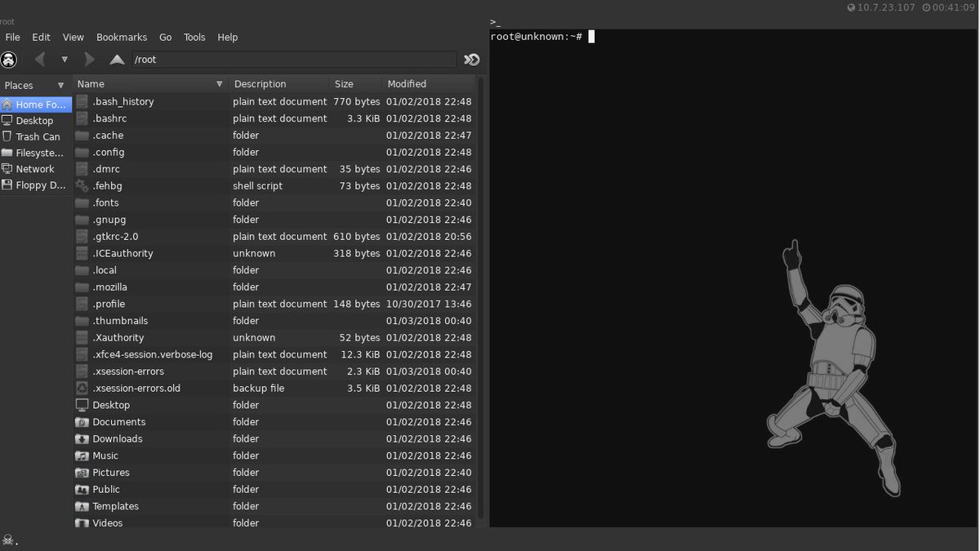This screenshot has width=980, height=551.
Task: Select the .xsession-errors file name
Action: 128,371
